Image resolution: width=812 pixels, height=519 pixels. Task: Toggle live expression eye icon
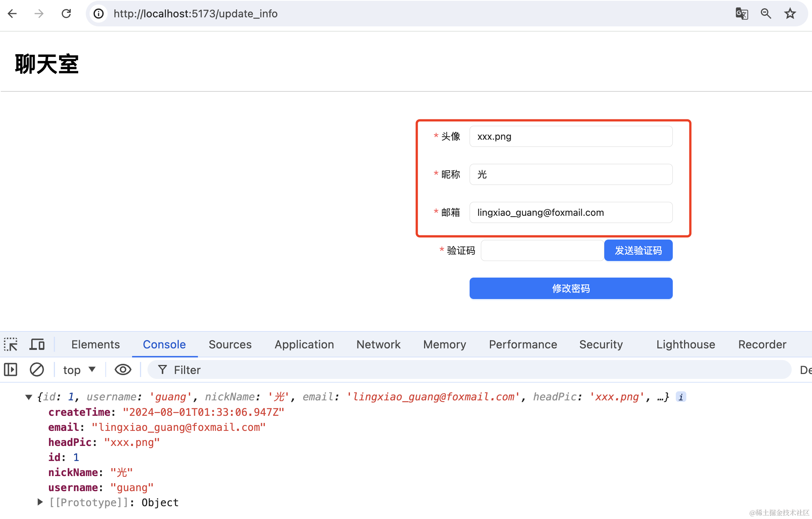click(123, 369)
